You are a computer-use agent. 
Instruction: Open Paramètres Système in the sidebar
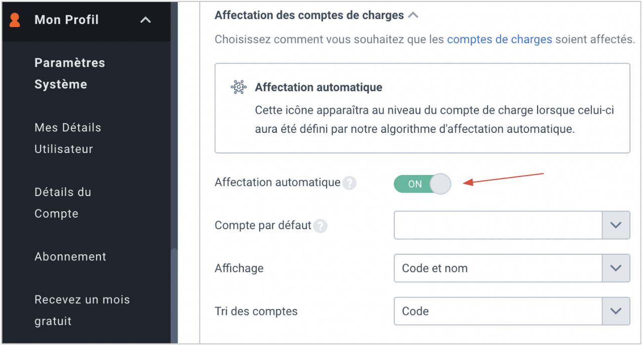pos(70,74)
